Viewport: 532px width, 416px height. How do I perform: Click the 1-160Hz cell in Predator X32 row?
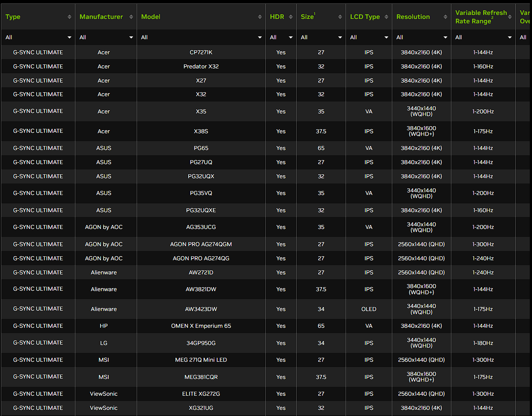click(x=483, y=67)
